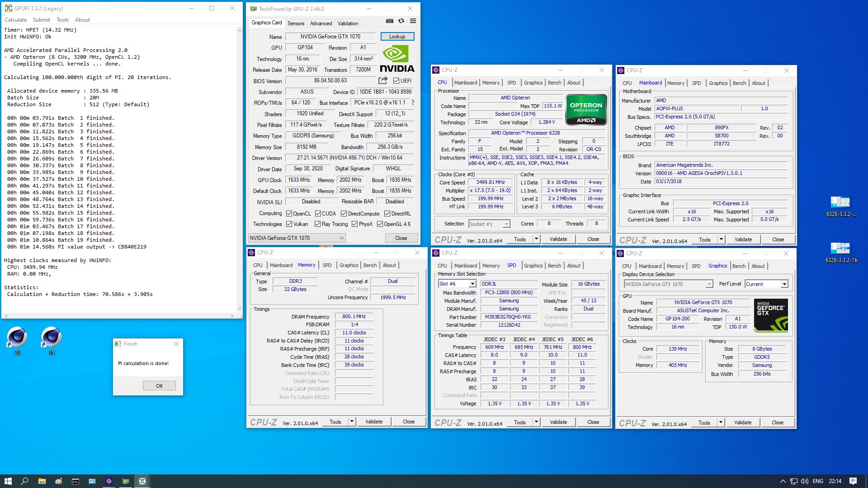
Task: Open the Perf Level Current dropdown
Action: click(767, 284)
